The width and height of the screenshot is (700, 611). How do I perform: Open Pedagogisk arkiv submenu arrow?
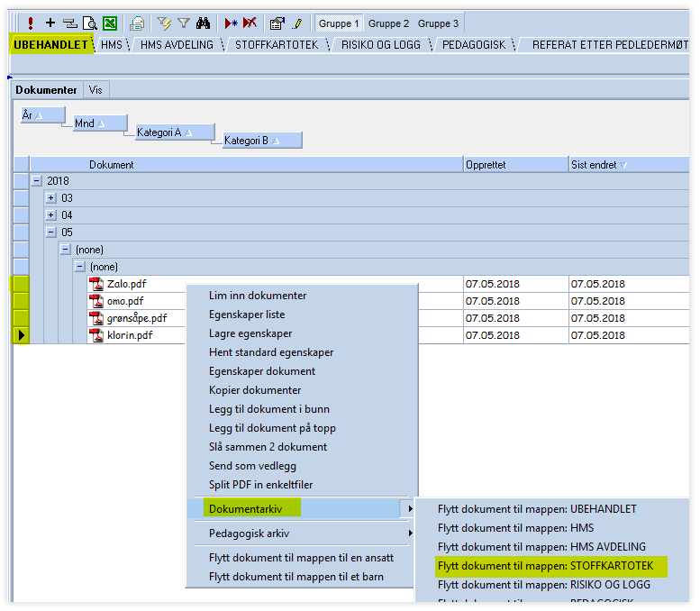pos(410,533)
